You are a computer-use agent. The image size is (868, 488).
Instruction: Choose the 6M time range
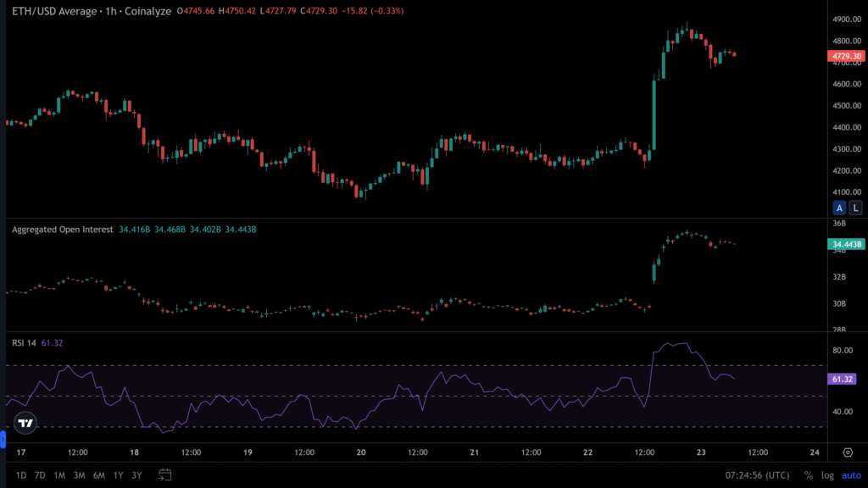coord(98,475)
